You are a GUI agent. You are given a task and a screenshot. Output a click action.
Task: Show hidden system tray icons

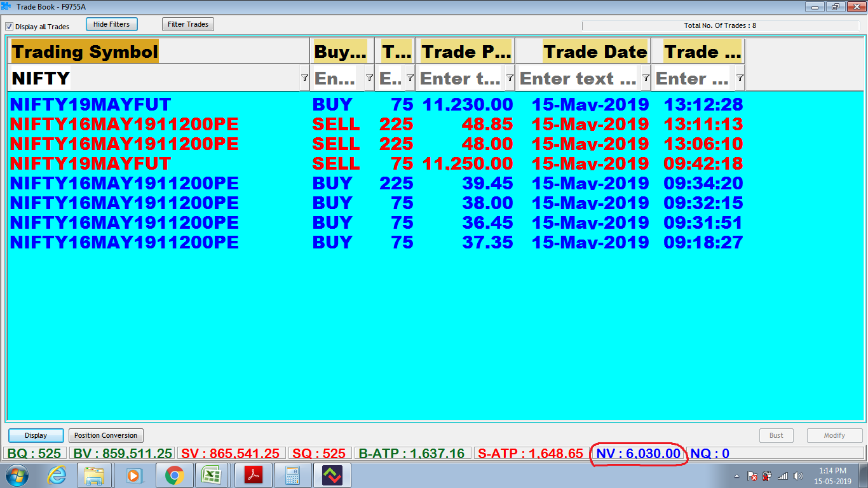(736, 476)
